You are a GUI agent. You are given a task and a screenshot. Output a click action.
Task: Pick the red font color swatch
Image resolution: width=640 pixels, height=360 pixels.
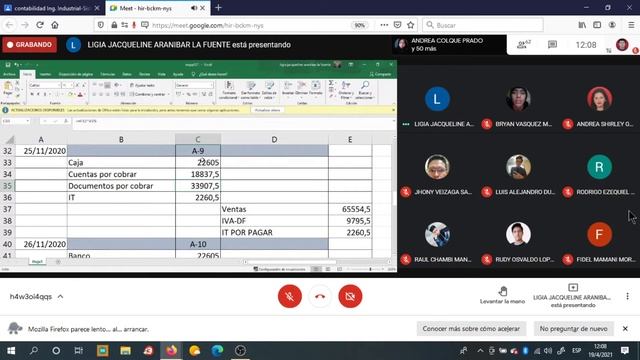click(80, 94)
